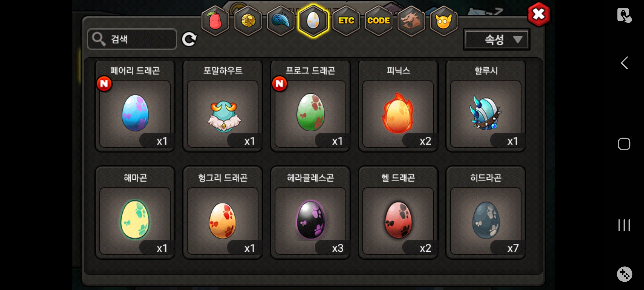Select the red fruit food tab
The image size is (644, 290).
click(x=215, y=21)
